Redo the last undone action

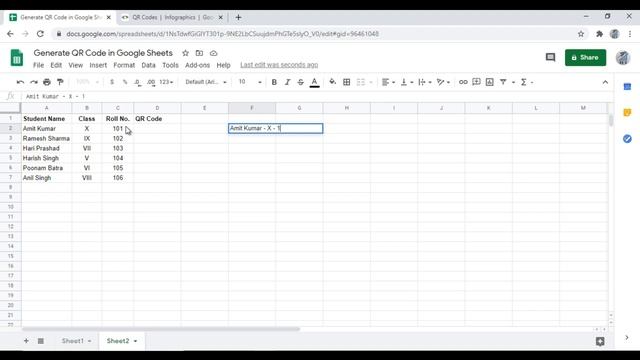tap(34, 82)
